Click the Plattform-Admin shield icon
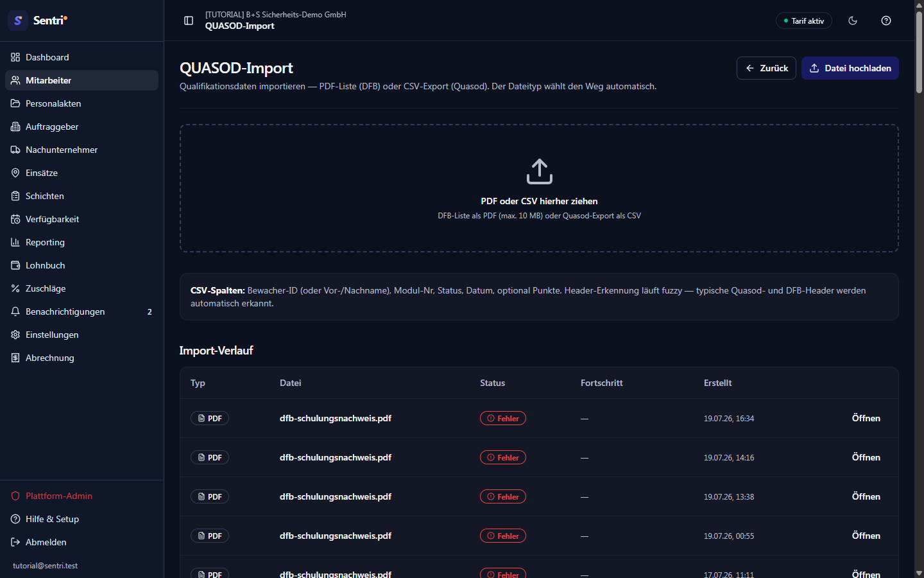This screenshot has width=924, height=578. click(15, 496)
